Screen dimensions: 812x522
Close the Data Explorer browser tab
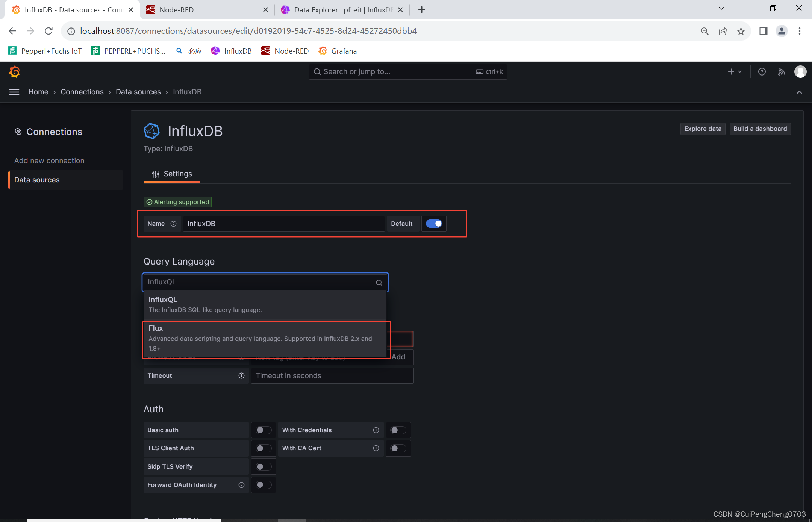[400, 10]
